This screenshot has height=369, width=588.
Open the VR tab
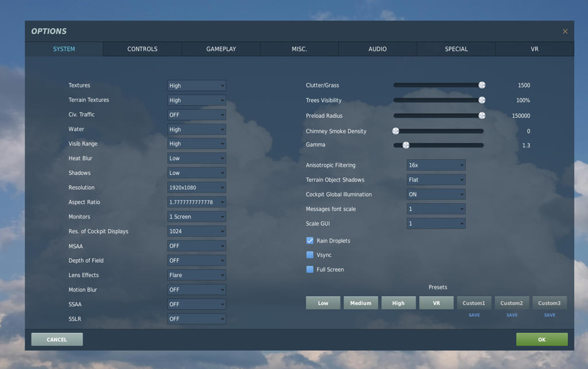coord(535,49)
